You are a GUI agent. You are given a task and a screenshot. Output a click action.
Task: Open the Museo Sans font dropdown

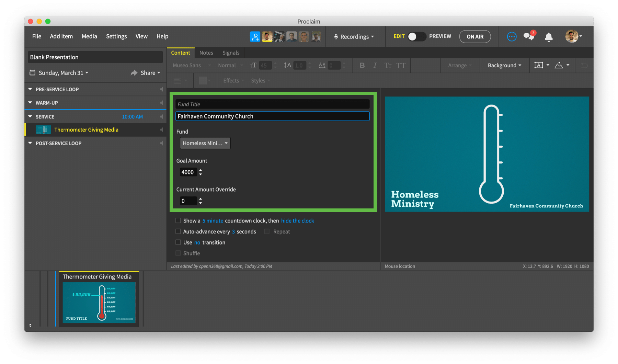point(192,65)
